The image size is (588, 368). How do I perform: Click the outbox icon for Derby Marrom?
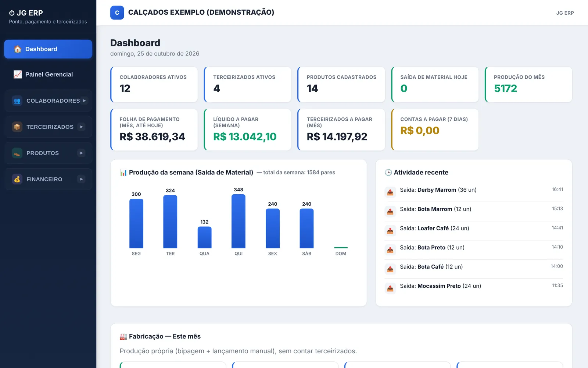[x=390, y=192]
